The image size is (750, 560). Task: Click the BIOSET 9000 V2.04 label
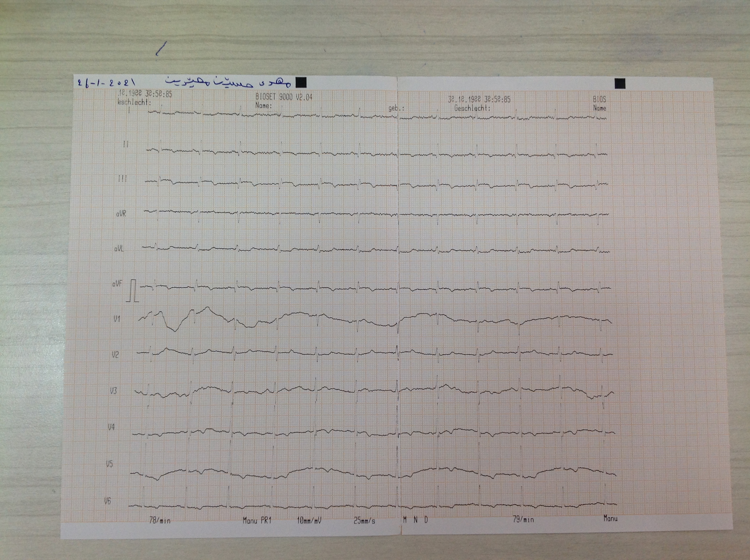pos(284,97)
